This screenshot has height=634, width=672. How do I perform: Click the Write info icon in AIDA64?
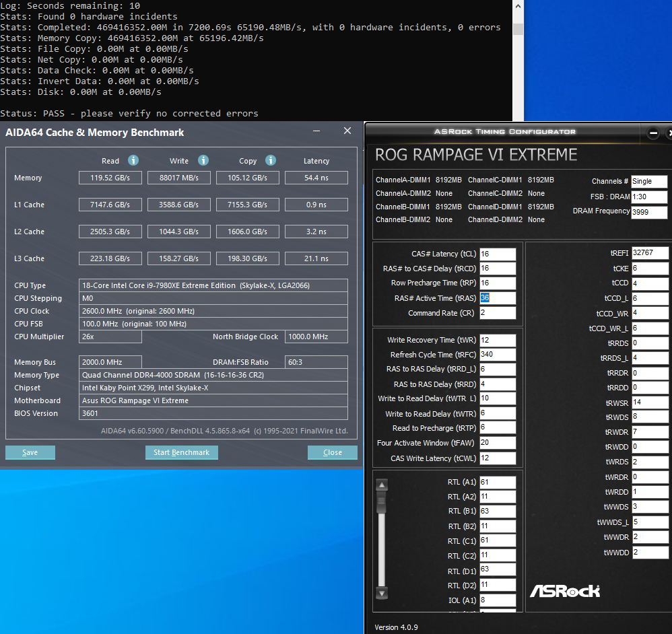[x=203, y=160]
